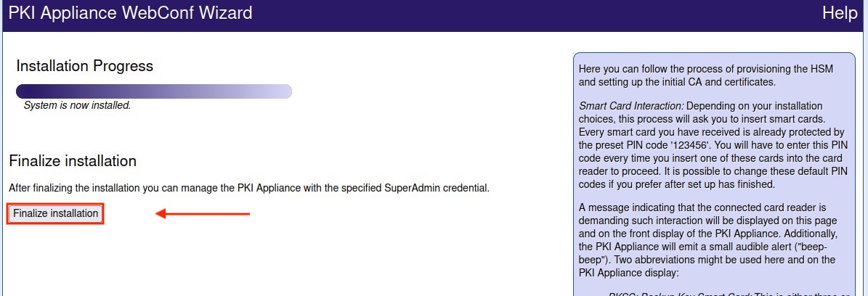Click the light right end of progress bar
This screenshot has width=868, height=296.
(x=282, y=91)
